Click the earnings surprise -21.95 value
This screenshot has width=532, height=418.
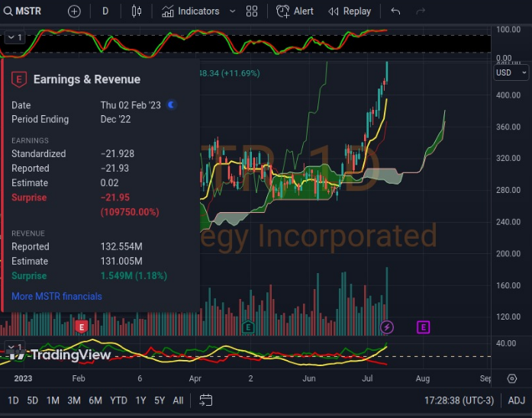point(115,198)
